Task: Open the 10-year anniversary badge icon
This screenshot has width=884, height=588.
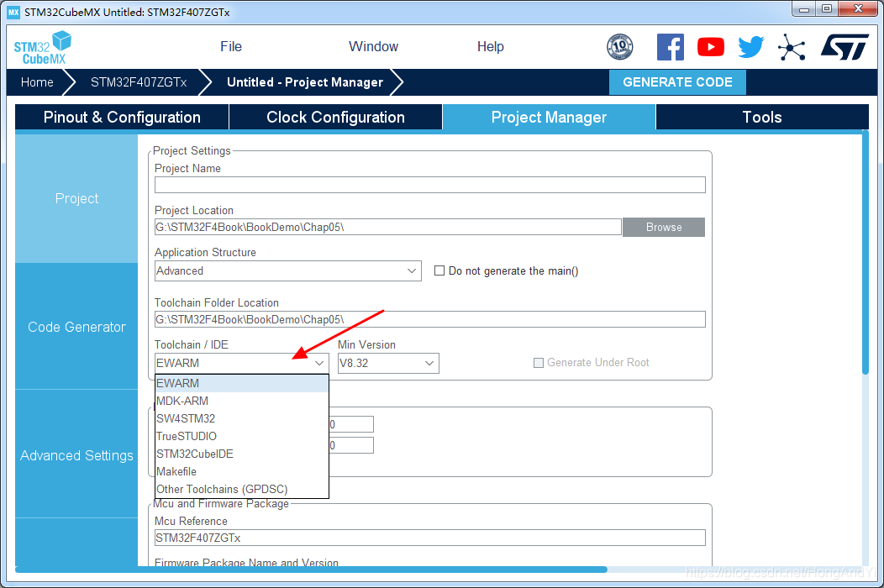Action: click(619, 47)
